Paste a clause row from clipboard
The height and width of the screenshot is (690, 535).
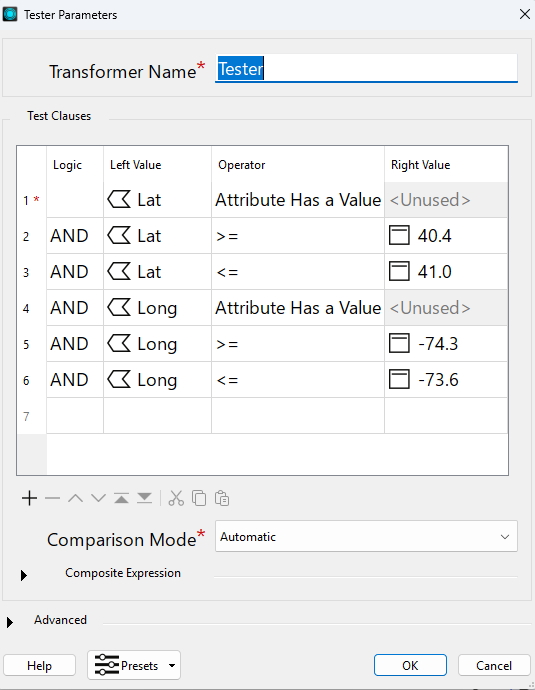point(222,499)
